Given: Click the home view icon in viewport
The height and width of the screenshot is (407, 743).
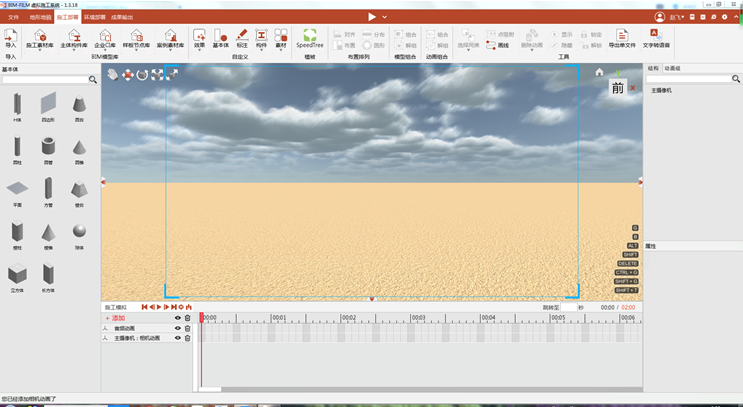Looking at the screenshot, I should click(599, 72).
